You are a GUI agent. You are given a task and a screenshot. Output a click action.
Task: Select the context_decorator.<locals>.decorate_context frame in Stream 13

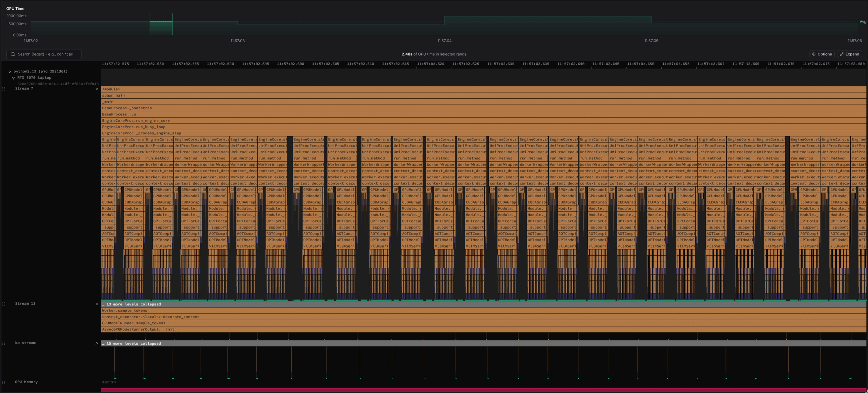484,317
